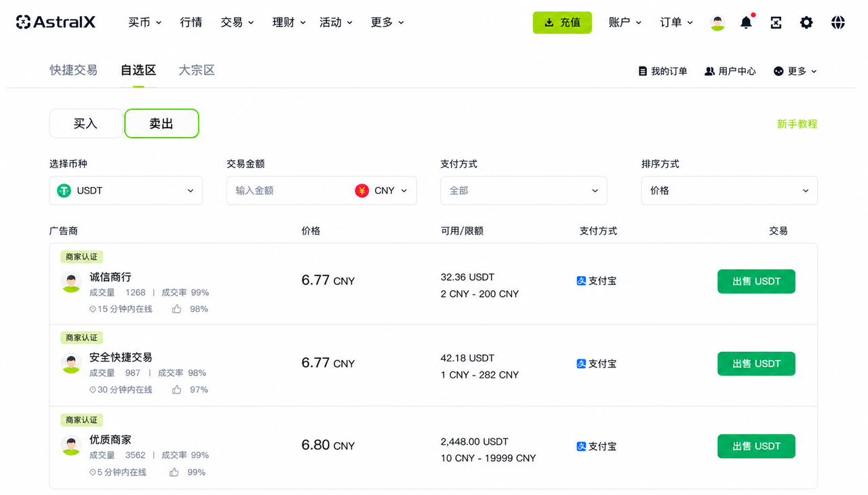The height and width of the screenshot is (495, 868).
Task: Expand the 买币 menu
Action: 145,22
